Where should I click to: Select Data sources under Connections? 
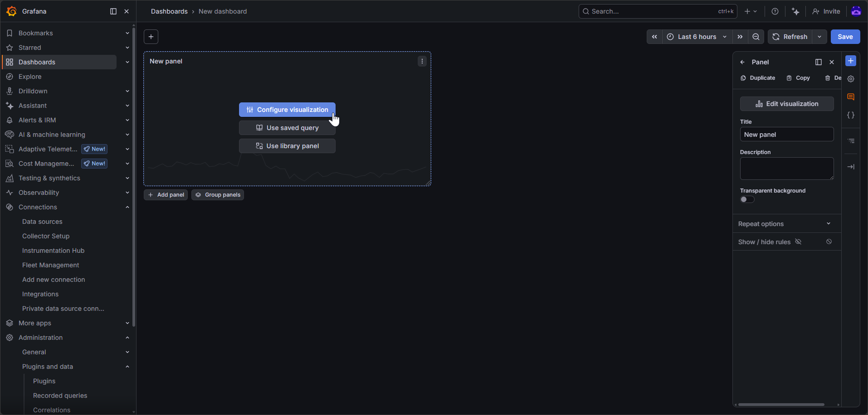point(42,222)
